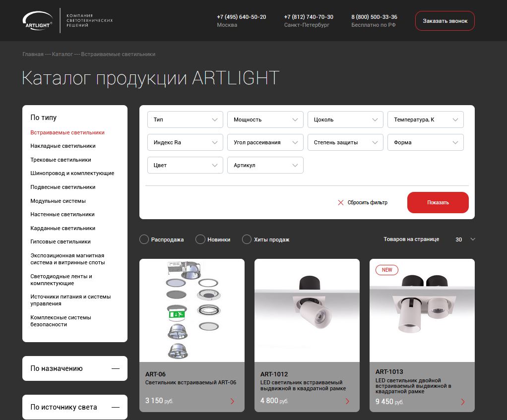Click red arrow on ART-06 card

pos(232,401)
